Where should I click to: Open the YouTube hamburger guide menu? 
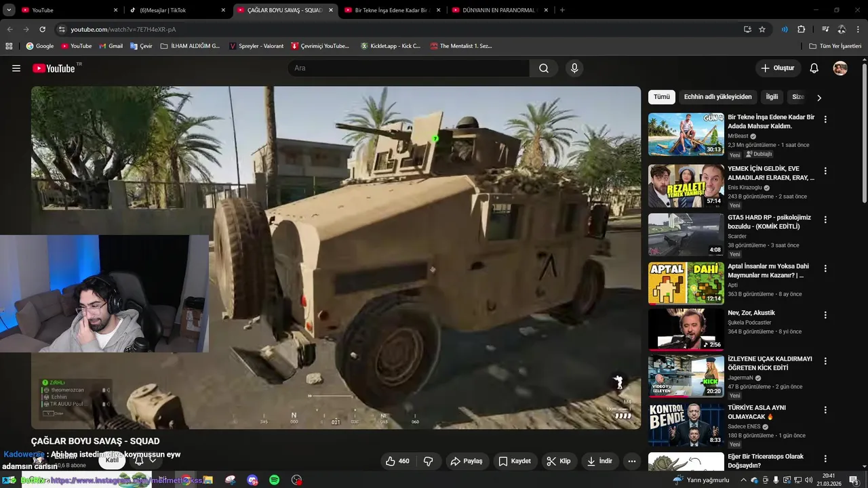(16, 68)
